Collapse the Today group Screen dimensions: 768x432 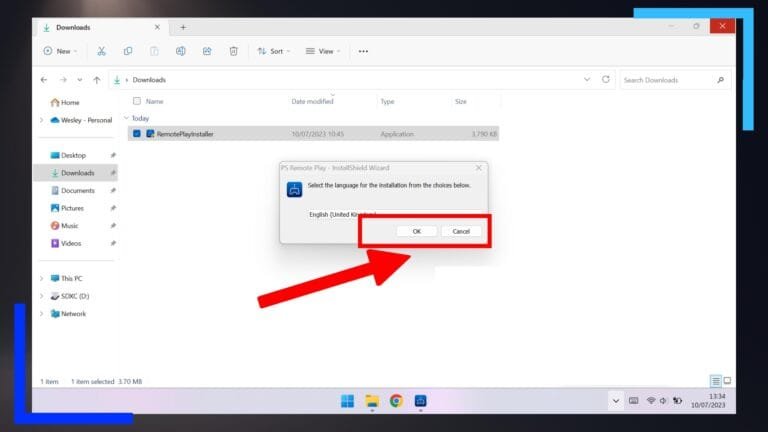tap(126, 118)
